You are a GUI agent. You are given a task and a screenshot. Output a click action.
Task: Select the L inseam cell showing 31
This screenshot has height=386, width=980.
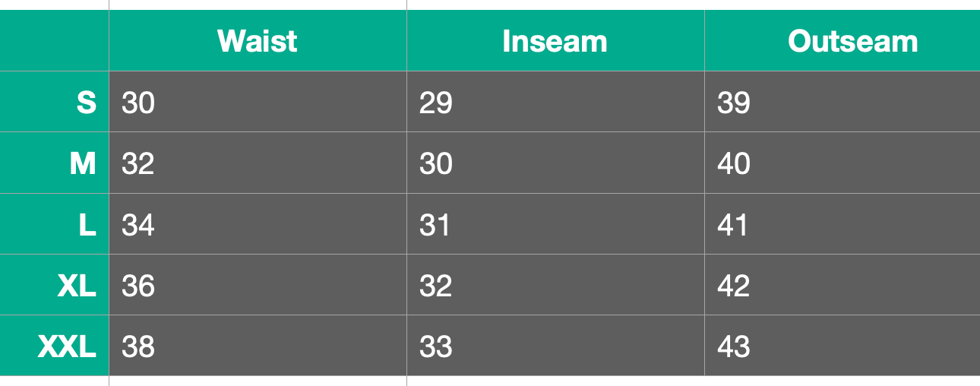click(x=555, y=223)
